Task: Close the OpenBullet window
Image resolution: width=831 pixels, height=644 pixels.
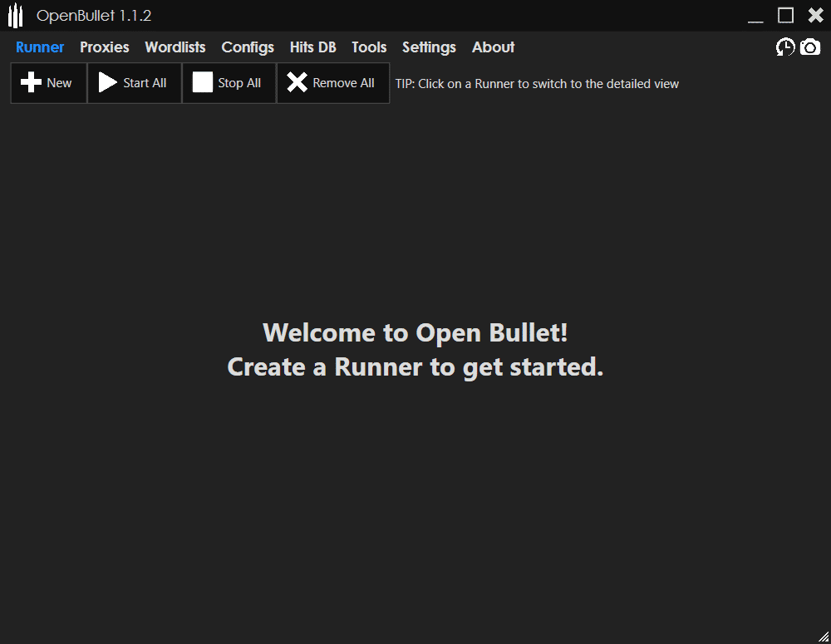Action: click(x=816, y=15)
